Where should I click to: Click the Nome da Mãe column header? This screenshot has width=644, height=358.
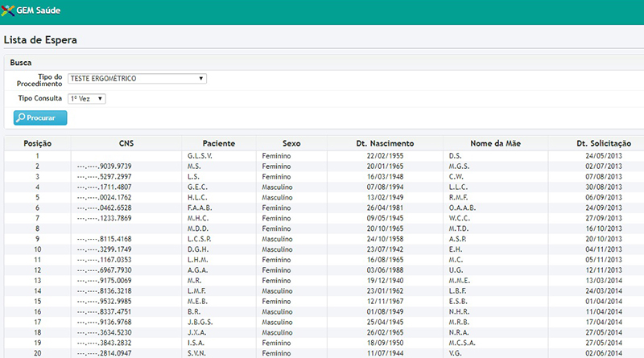(495, 143)
